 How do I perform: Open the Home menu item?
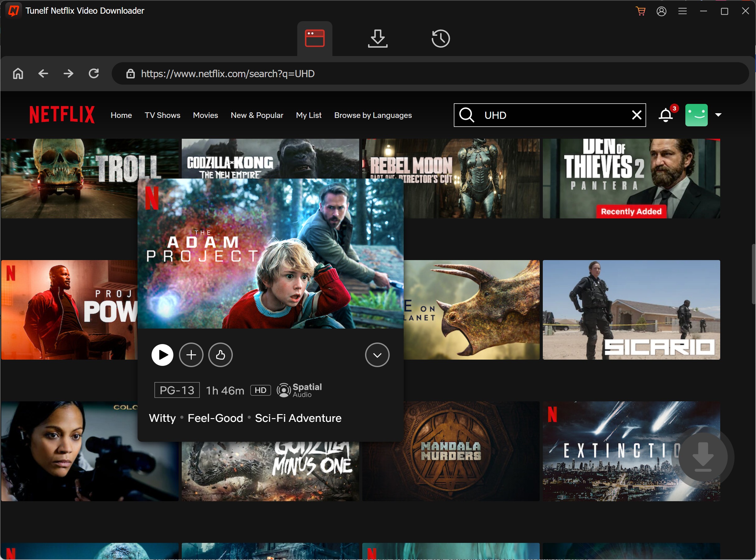click(121, 115)
